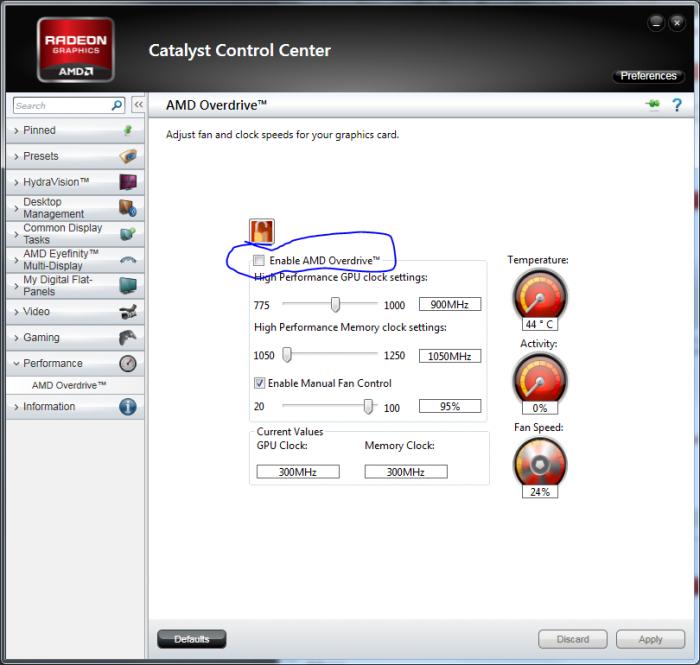Screen dimensions: 700x665
Task: Expand the HydraVision section
Action: 75,182
